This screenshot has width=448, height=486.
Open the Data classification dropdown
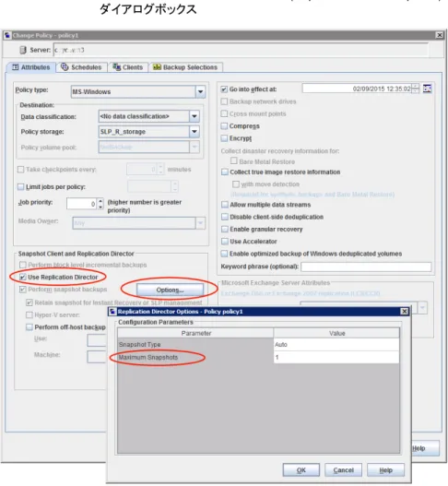tap(195, 116)
